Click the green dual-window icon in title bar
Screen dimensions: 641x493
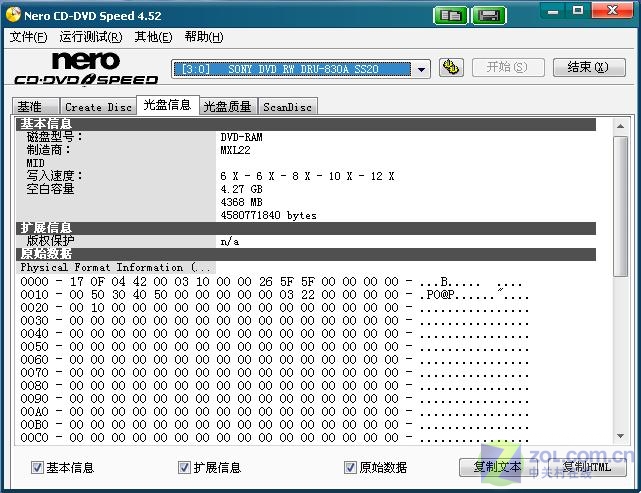pyautogui.click(x=450, y=16)
